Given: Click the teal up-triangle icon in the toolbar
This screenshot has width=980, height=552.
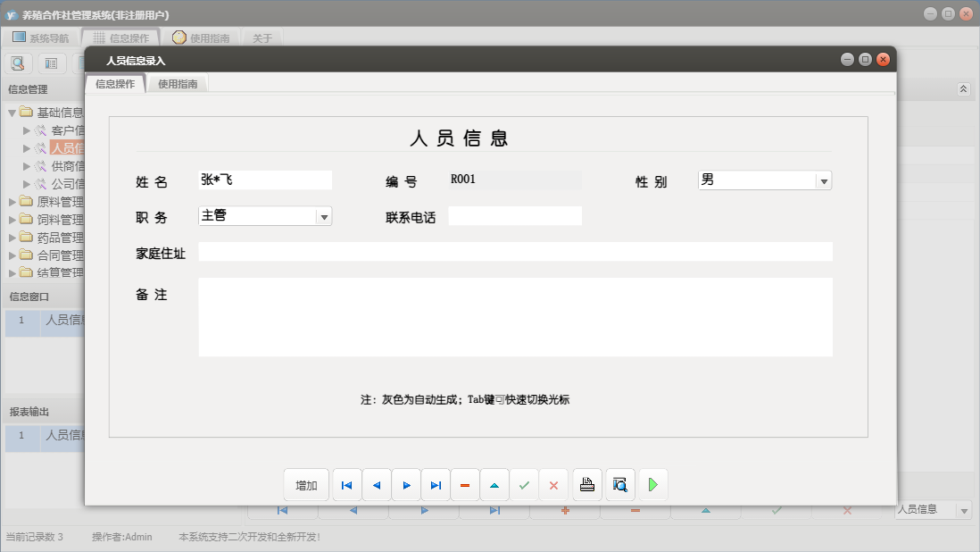Looking at the screenshot, I should click(494, 484).
